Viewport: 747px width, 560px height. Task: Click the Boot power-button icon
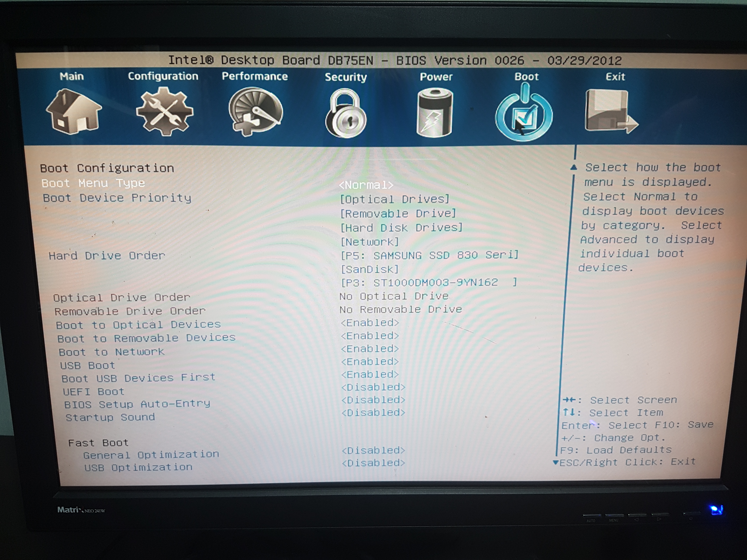(x=524, y=114)
